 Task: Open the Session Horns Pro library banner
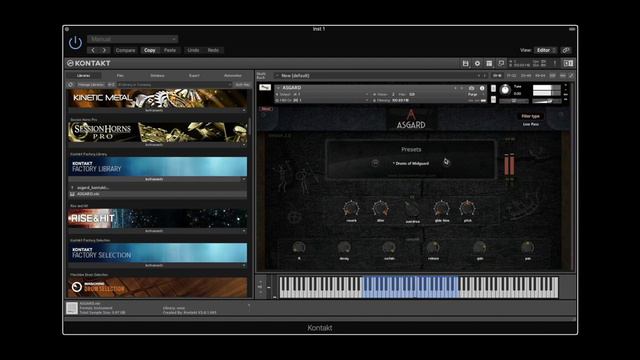tap(157, 132)
